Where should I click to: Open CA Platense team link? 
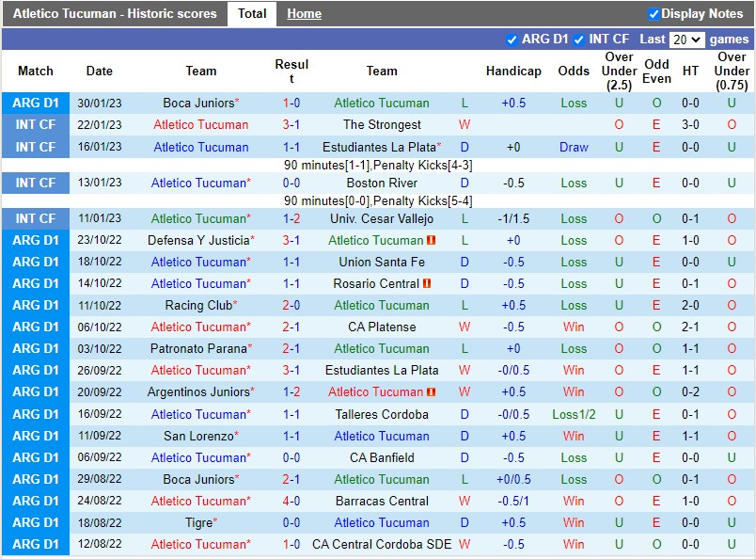tap(382, 327)
